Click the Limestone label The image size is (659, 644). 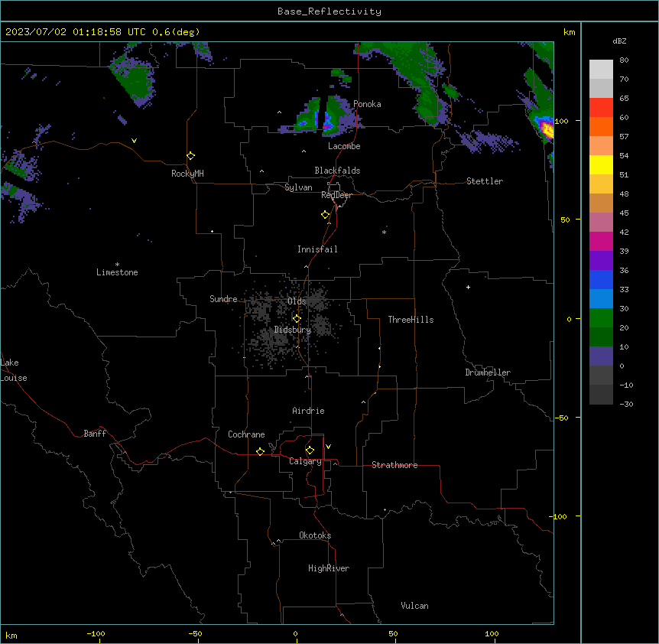point(117,272)
